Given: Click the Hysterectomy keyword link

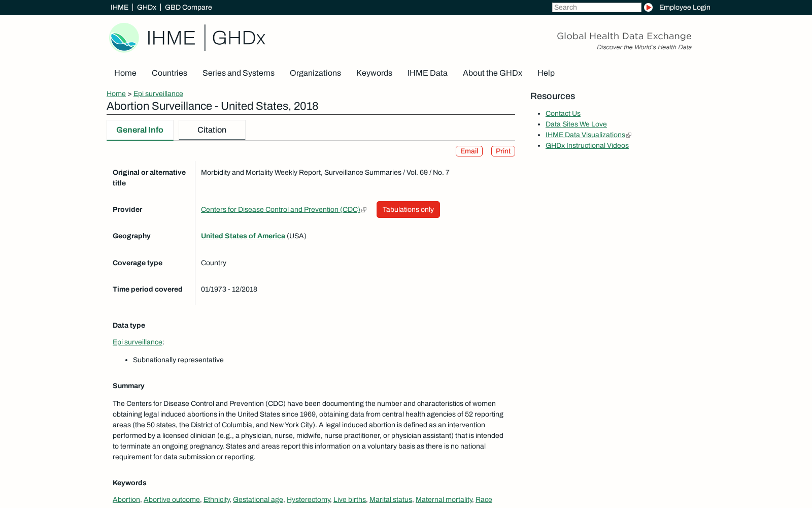Looking at the screenshot, I should coord(309,500).
